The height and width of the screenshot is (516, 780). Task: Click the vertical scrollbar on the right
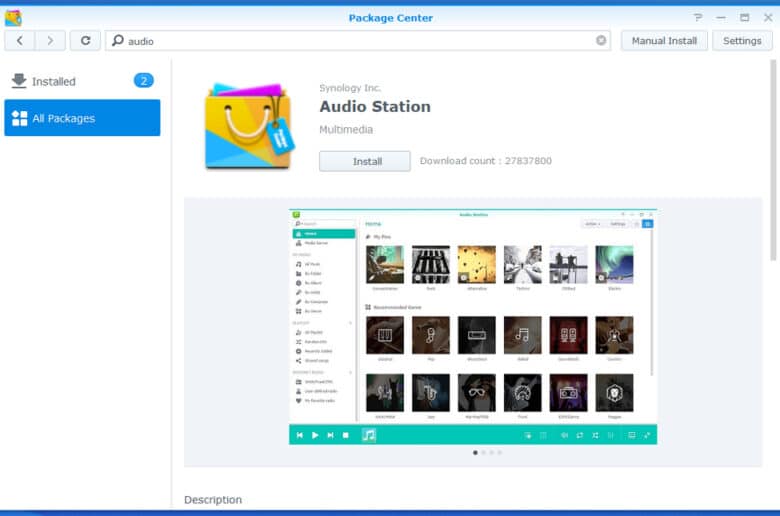coord(773,160)
